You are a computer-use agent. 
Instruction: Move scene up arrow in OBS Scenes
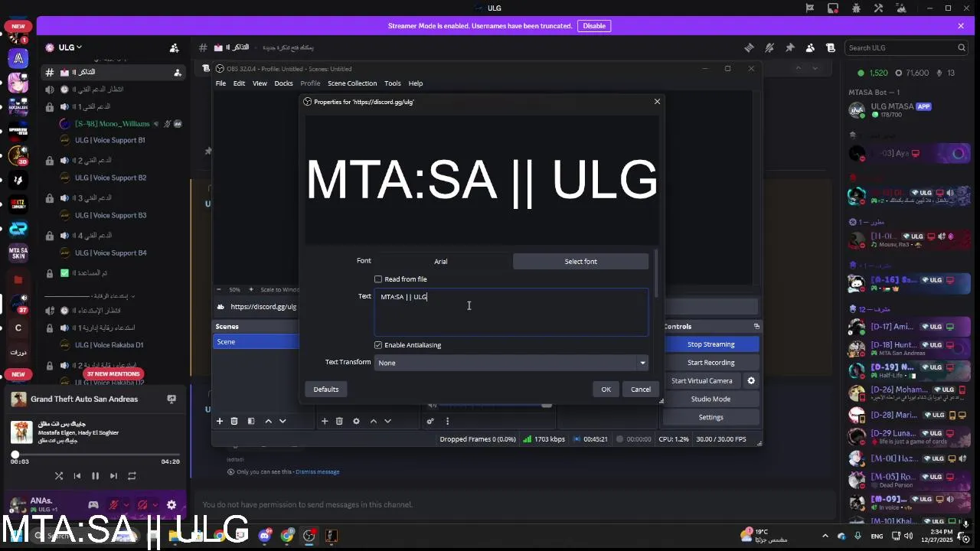pos(268,421)
